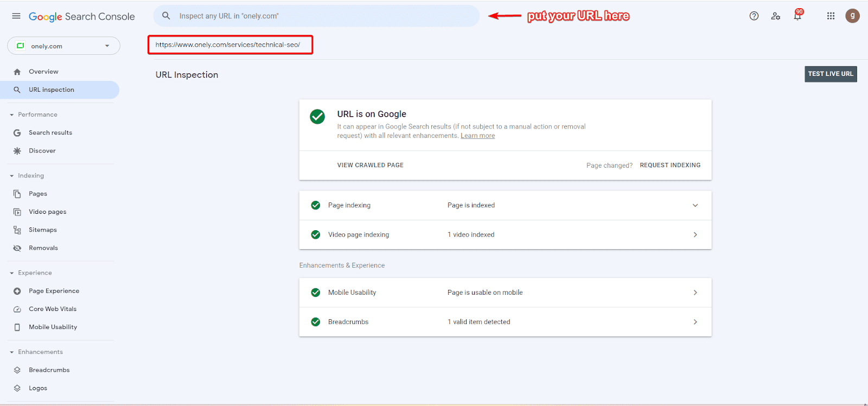Screen dimensions: 868x406
Task: Open the Google apps grid
Action: (831, 16)
